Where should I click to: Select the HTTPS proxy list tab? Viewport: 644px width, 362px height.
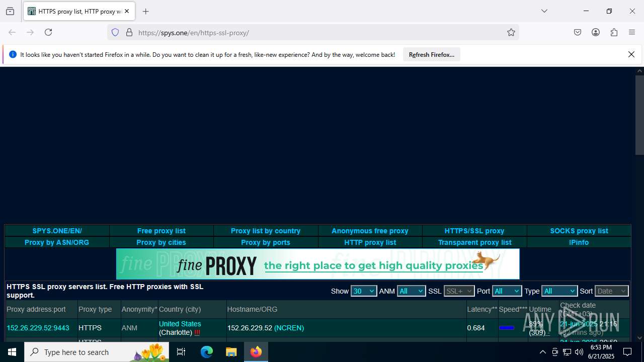[79, 11]
